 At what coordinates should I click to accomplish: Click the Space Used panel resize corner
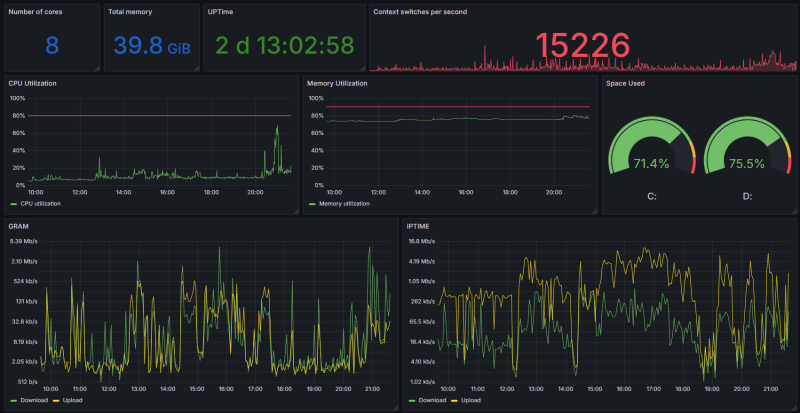tap(793, 211)
